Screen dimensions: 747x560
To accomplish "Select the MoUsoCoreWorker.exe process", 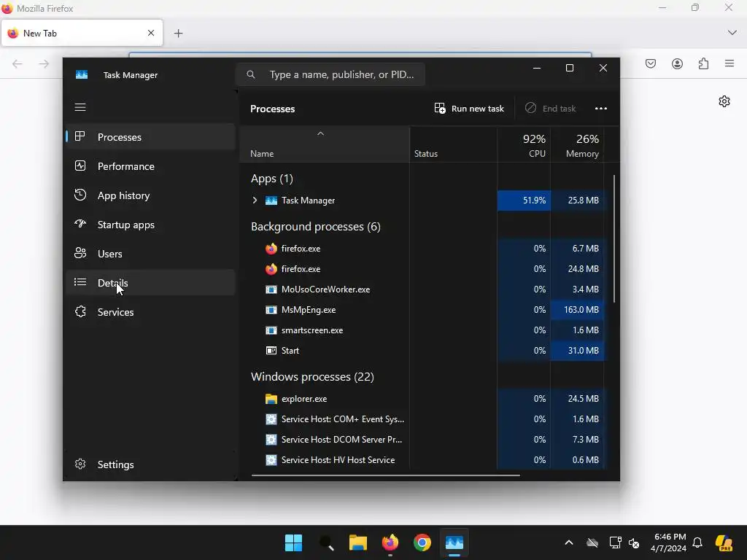I will tap(422, 289).
